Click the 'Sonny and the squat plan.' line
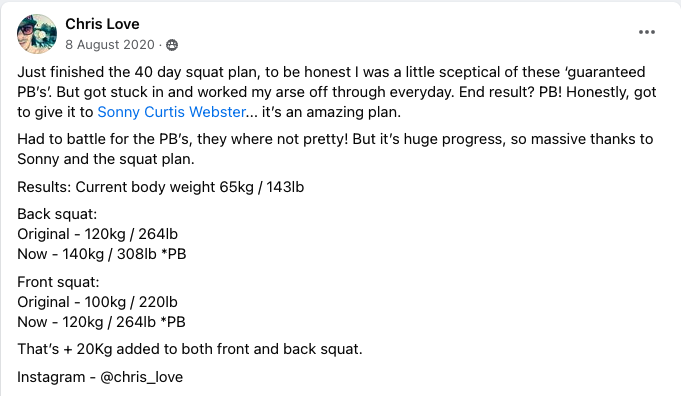Viewport: 681px width, 396px height. pos(106,159)
